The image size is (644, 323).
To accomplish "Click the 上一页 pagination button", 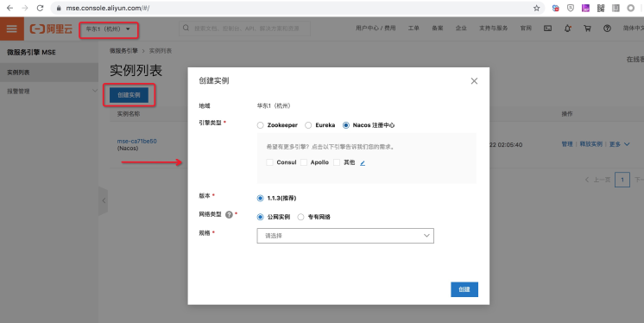I will (x=597, y=180).
